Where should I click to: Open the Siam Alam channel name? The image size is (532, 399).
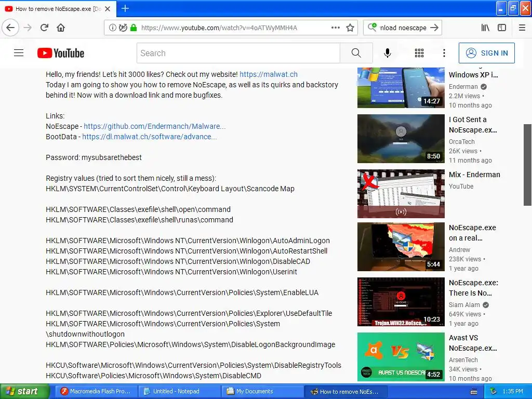coord(464,304)
